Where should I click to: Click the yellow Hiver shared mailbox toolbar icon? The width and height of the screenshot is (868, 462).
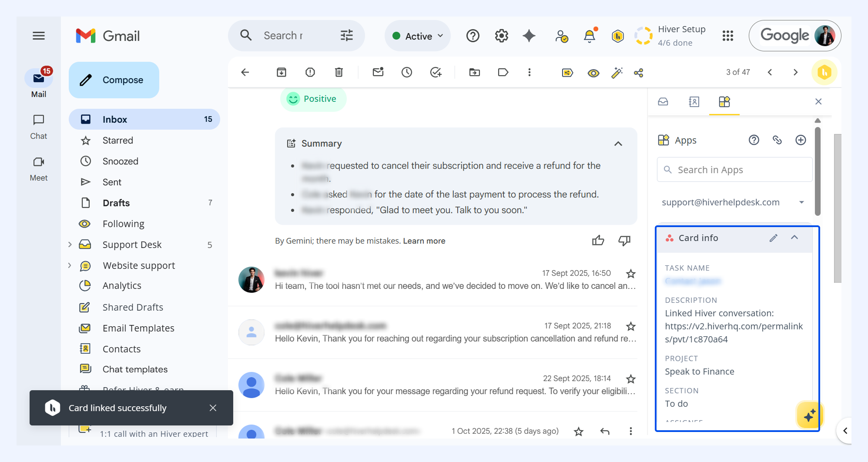point(567,73)
